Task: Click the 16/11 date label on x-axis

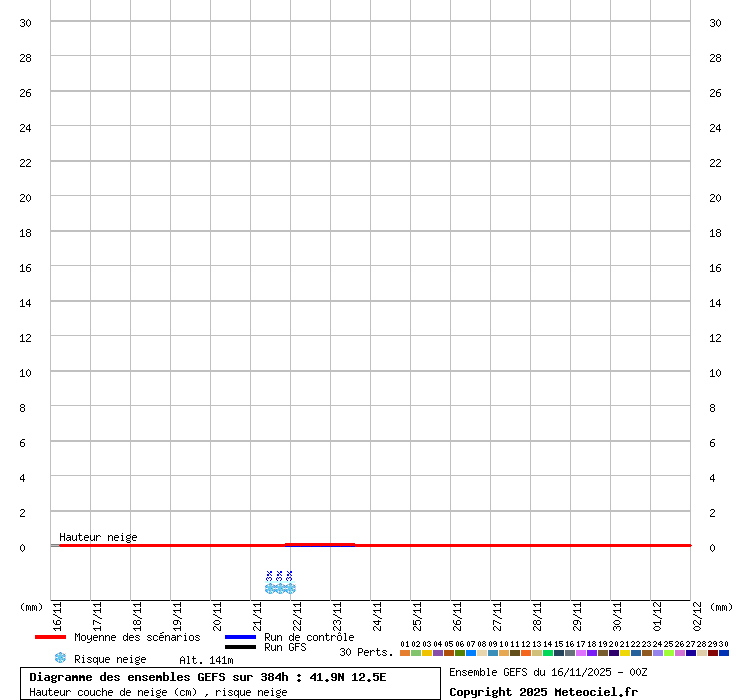Action: (x=58, y=612)
